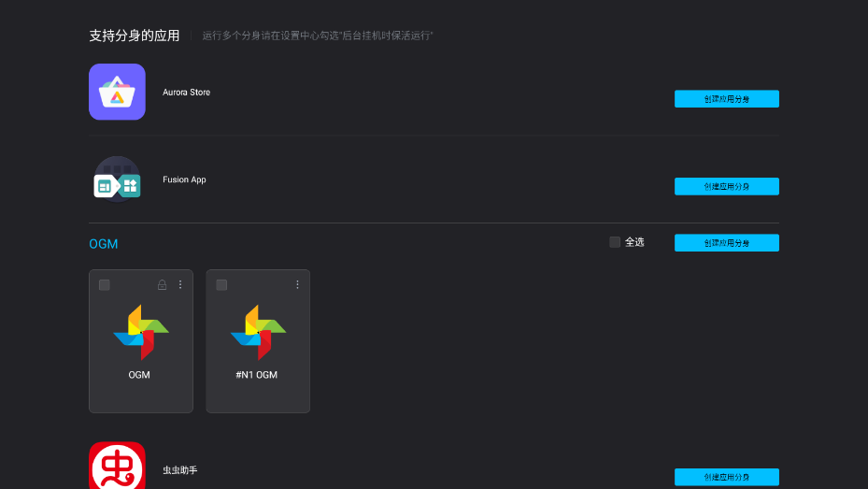Select the #N1 OGM clone label
The height and width of the screenshot is (489, 868).
[x=256, y=375]
